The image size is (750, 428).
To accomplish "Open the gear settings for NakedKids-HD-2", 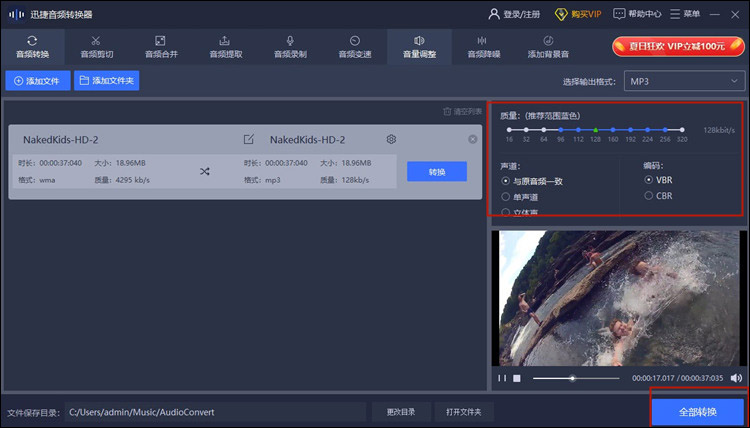I will pos(391,139).
